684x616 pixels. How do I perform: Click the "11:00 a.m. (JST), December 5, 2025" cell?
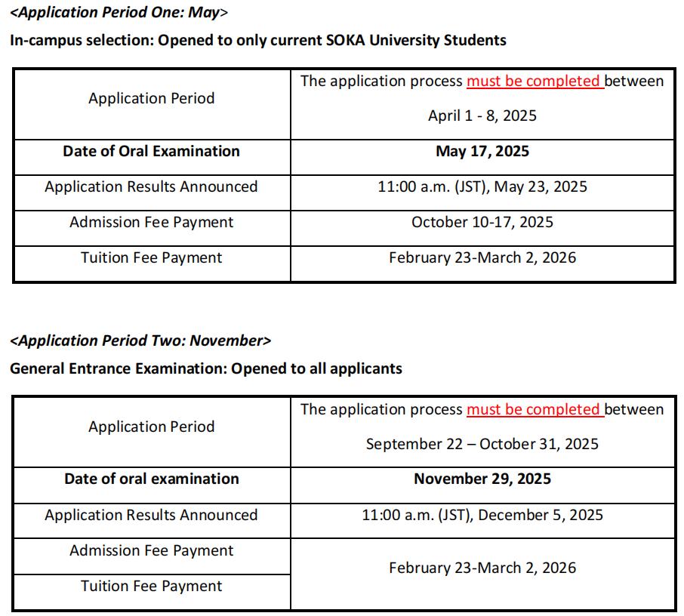pyautogui.click(x=482, y=515)
